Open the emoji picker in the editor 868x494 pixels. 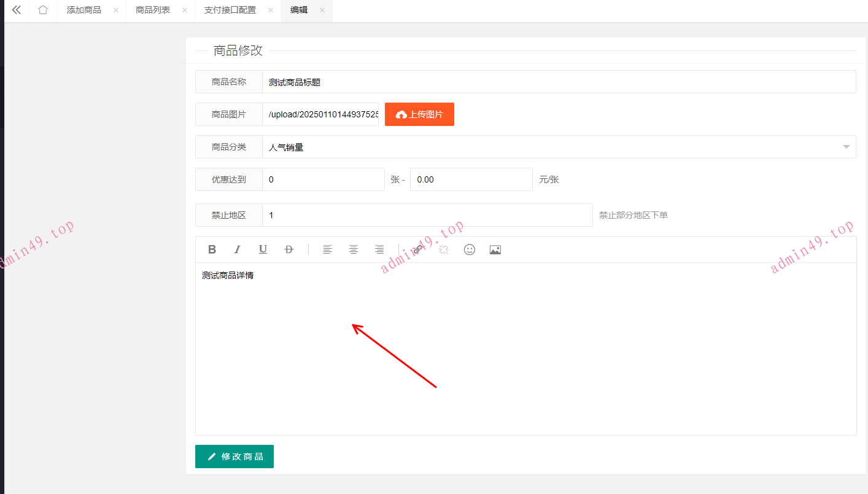click(470, 249)
